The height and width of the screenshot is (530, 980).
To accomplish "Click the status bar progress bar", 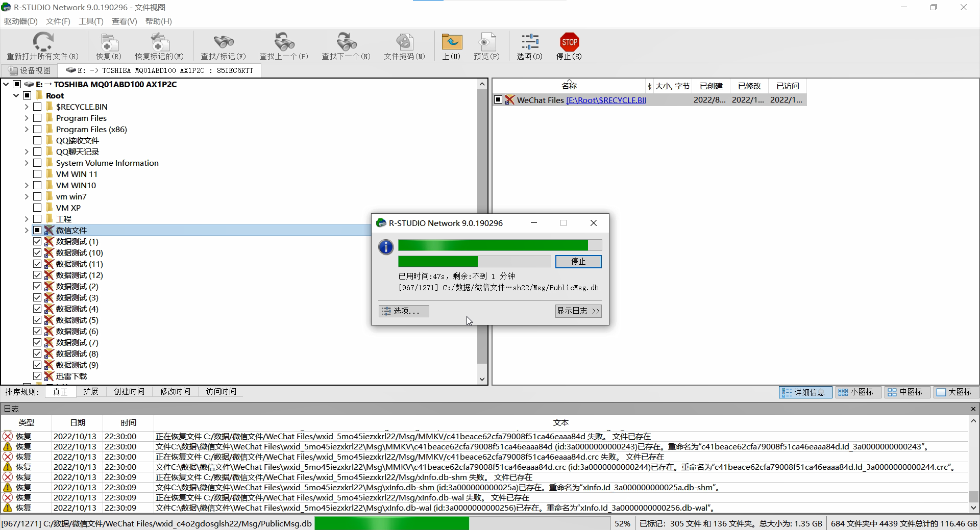I will click(x=462, y=523).
